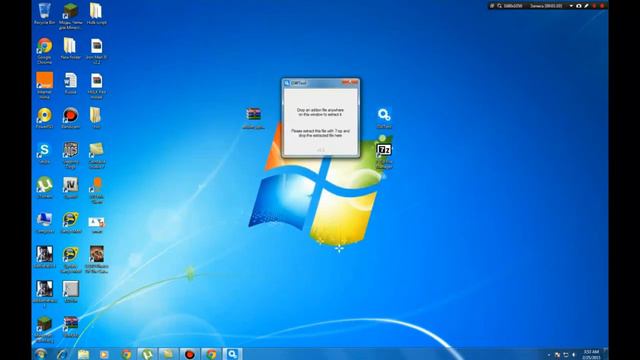Open the clock in the system tray
The height and width of the screenshot is (360, 640).
click(x=591, y=354)
